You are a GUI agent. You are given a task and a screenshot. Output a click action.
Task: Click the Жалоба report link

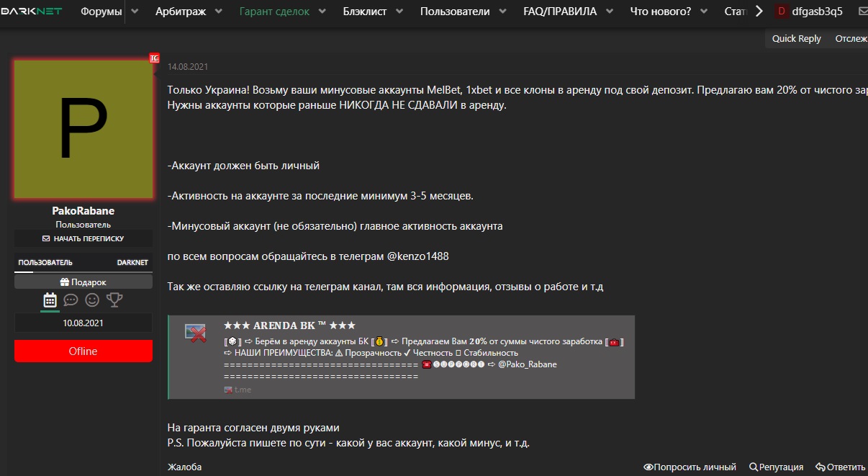[x=185, y=467]
